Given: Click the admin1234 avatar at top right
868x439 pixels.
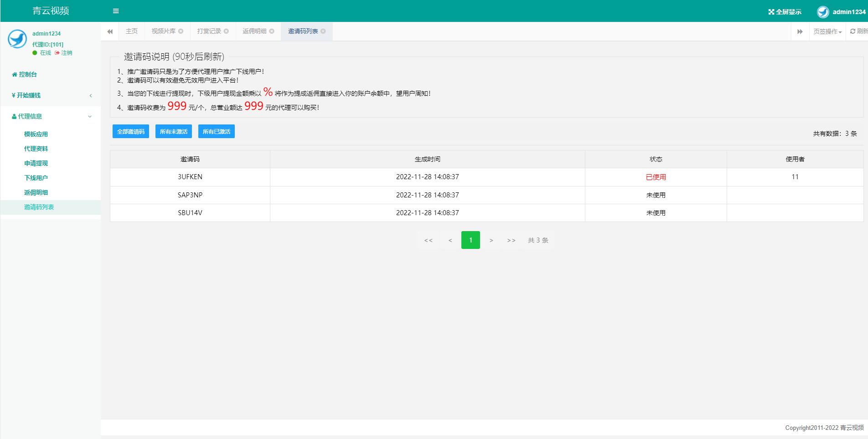Looking at the screenshot, I should click(x=823, y=11).
